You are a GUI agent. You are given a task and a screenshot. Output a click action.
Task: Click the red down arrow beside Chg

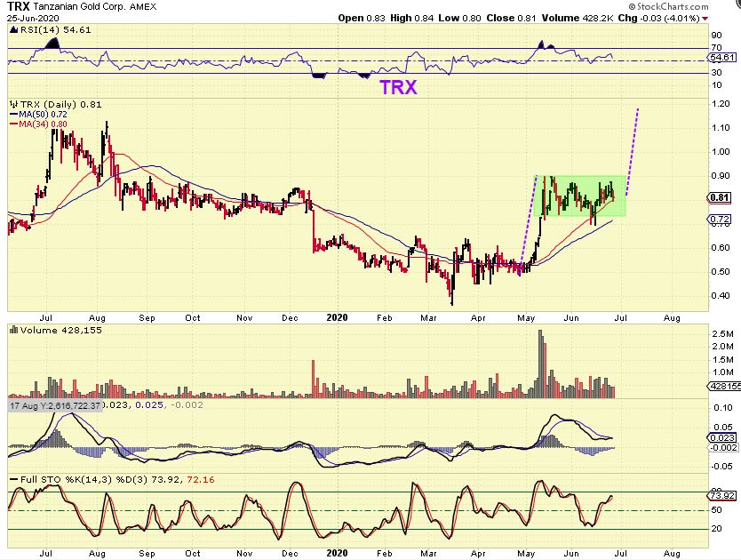(x=705, y=19)
